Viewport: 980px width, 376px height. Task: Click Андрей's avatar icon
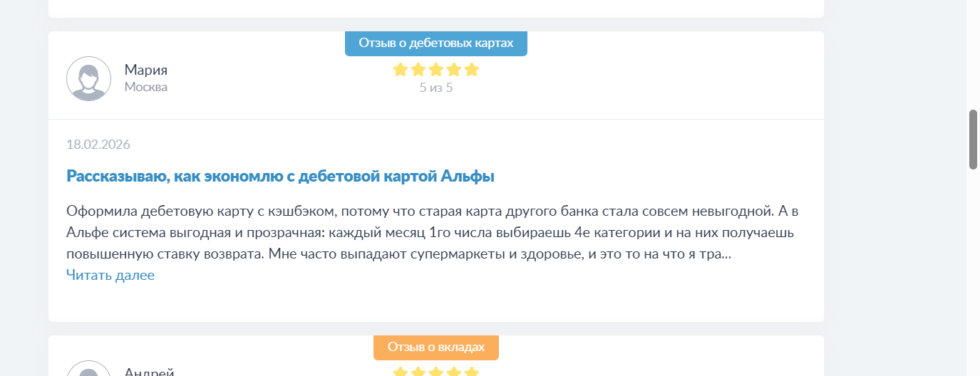88,370
